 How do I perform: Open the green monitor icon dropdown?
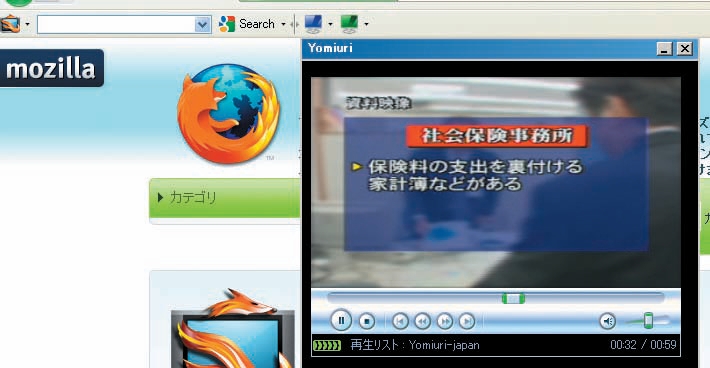click(x=366, y=24)
